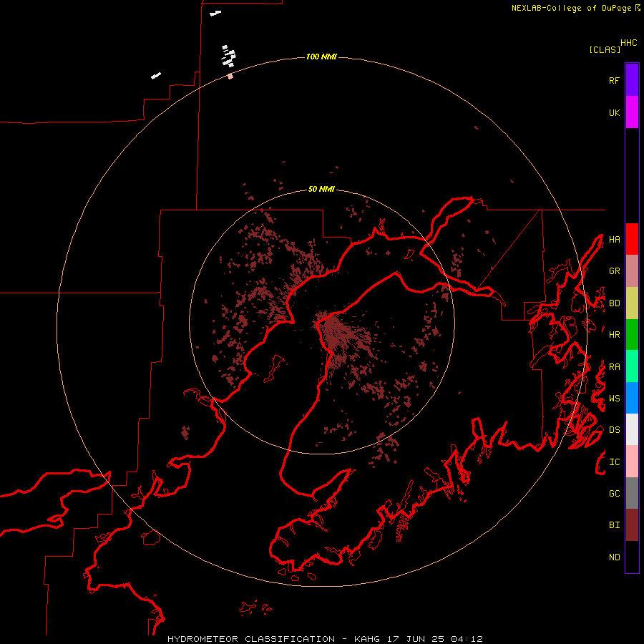644x644 pixels.
Task: Click the GC legend label
Action: pos(614,494)
